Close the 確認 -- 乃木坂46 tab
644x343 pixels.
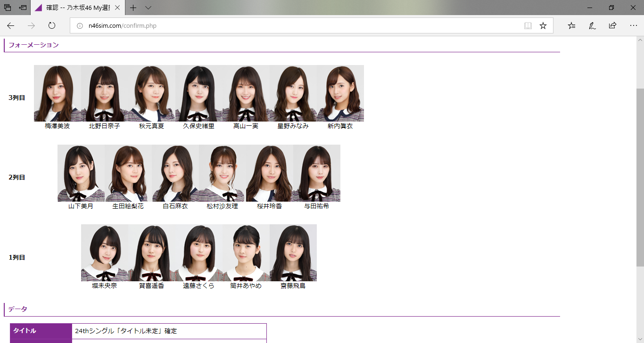click(117, 8)
